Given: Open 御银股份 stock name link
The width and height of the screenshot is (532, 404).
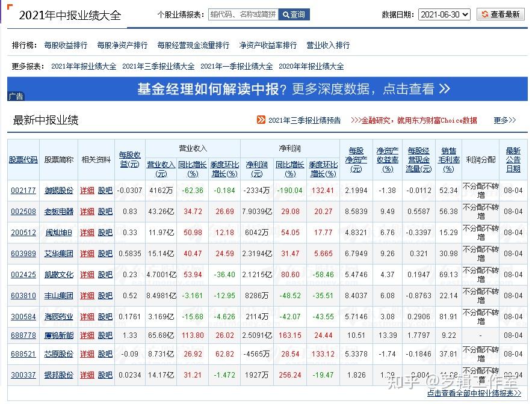Looking at the screenshot, I should 59,191.
